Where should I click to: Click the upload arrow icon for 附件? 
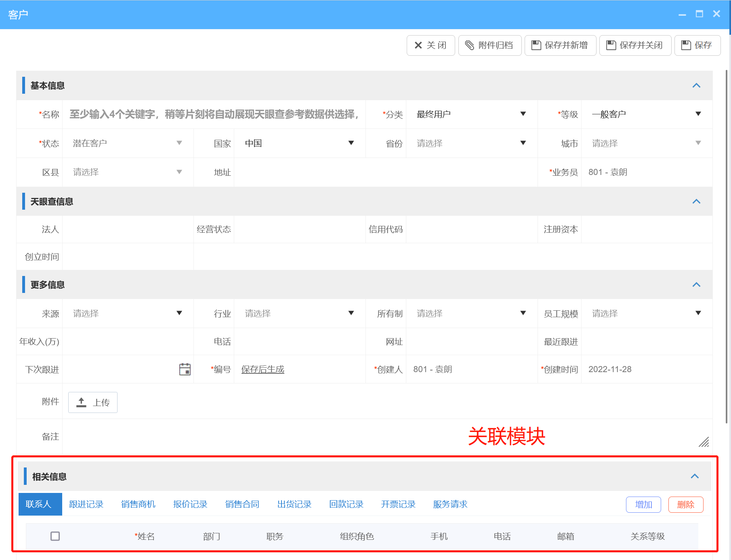coord(82,402)
